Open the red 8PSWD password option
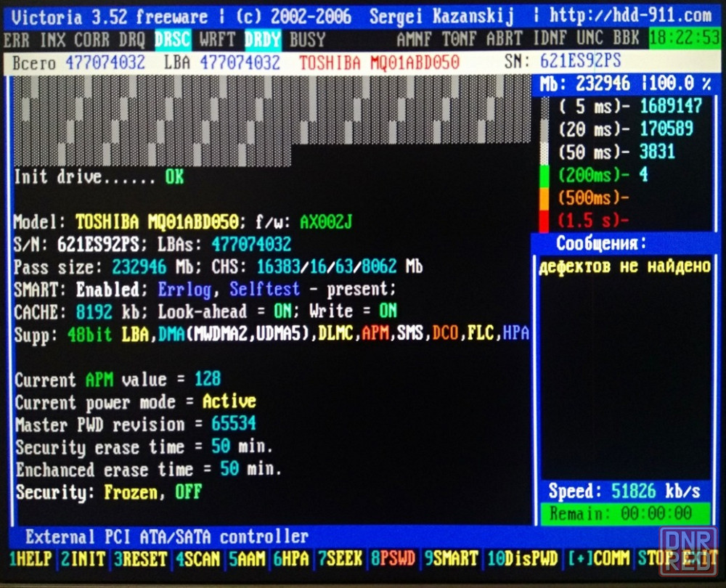 click(x=393, y=559)
